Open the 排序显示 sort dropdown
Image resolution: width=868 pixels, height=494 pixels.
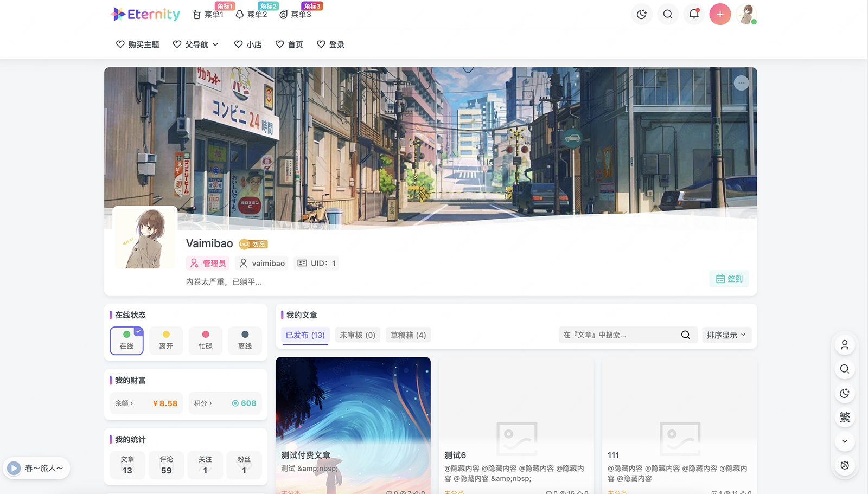[726, 335]
